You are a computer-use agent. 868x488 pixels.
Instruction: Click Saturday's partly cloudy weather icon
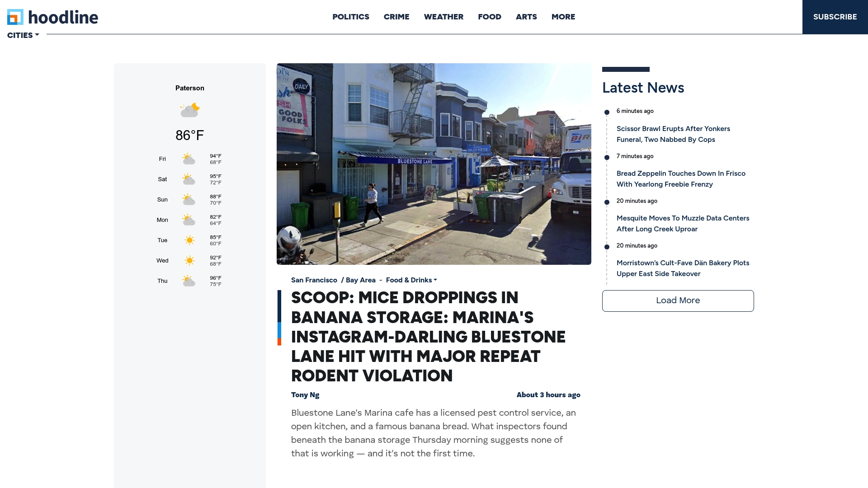pos(189,179)
